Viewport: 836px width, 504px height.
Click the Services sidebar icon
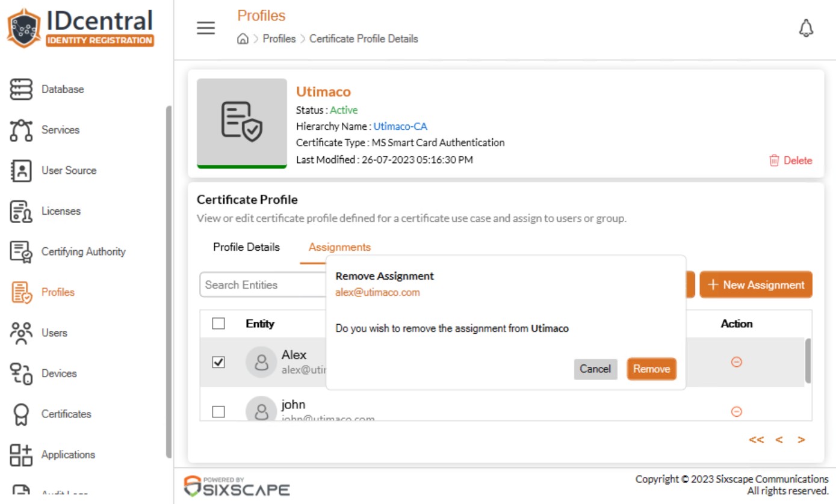click(20, 130)
